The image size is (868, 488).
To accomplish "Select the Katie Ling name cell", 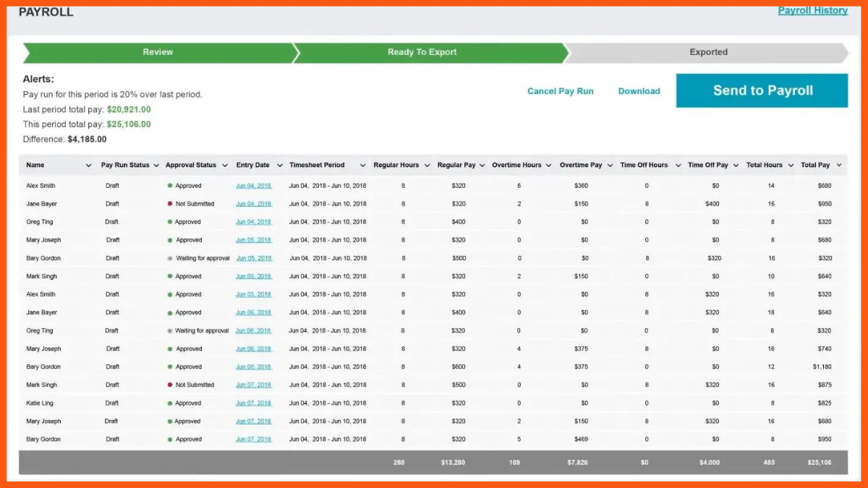I will click(40, 403).
